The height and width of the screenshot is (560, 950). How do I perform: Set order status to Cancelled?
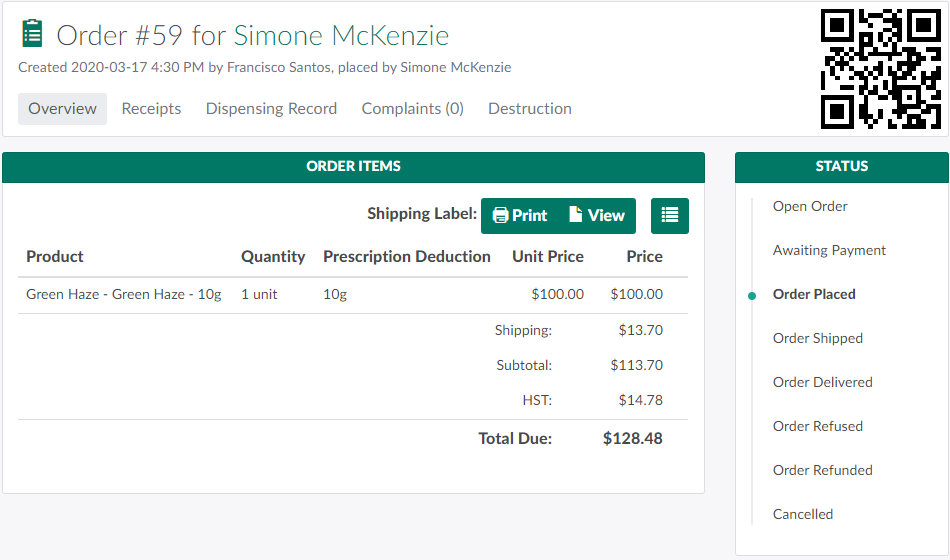click(x=802, y=514)
